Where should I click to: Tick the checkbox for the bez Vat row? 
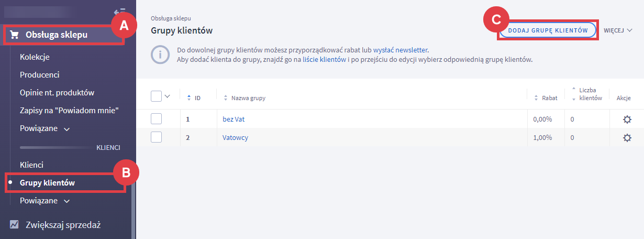[156, 119]
